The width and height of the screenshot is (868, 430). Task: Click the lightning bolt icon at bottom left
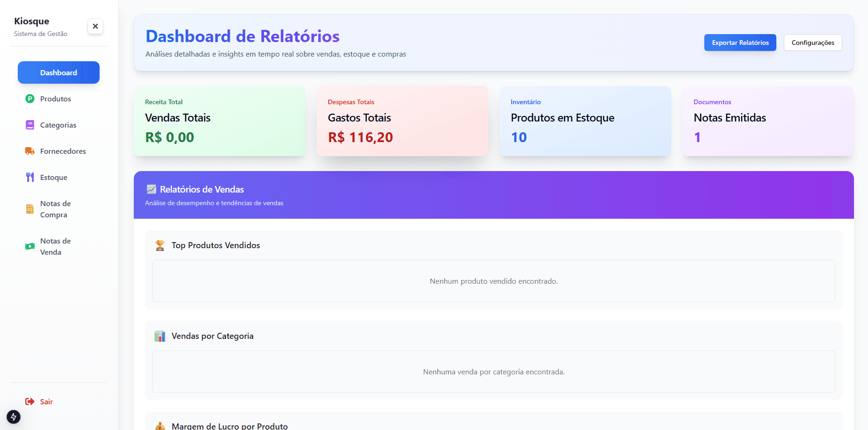(x=13, y=417)
